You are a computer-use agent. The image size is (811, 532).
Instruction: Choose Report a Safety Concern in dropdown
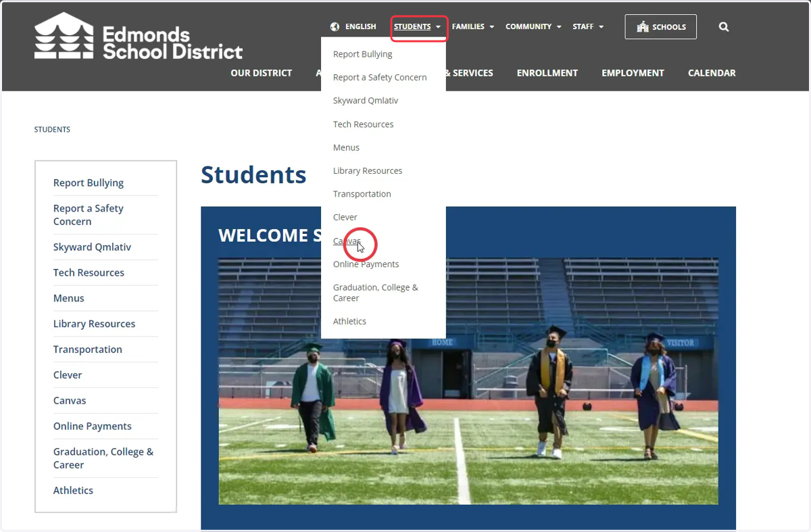coord(380,78)
